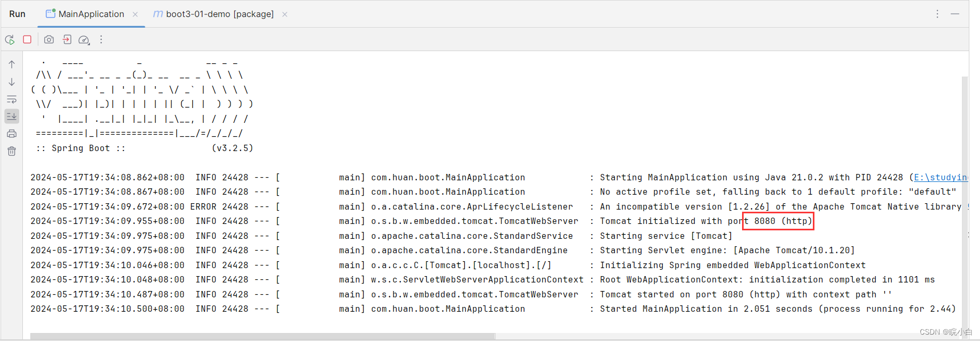This screenshot has width=980, height=341.
Task: Click the profiler gauge icon
Action: pyautogui.click(x=84, y=39)
